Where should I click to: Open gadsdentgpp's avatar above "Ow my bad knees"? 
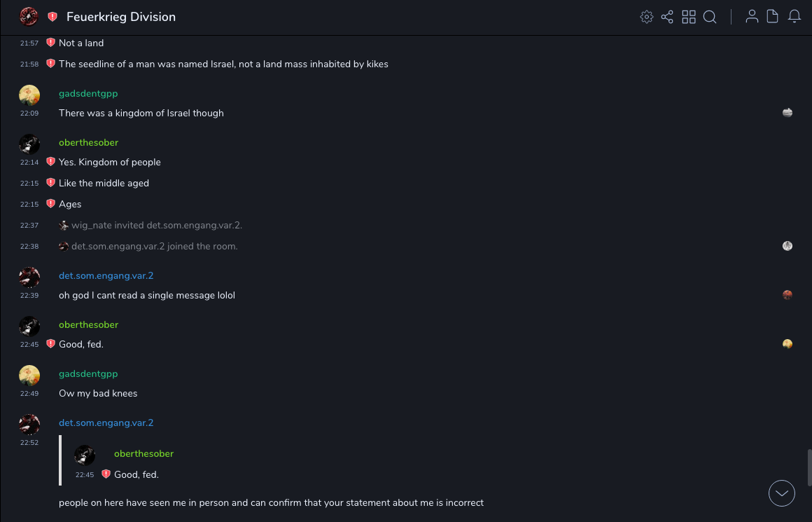coord(29,376)
